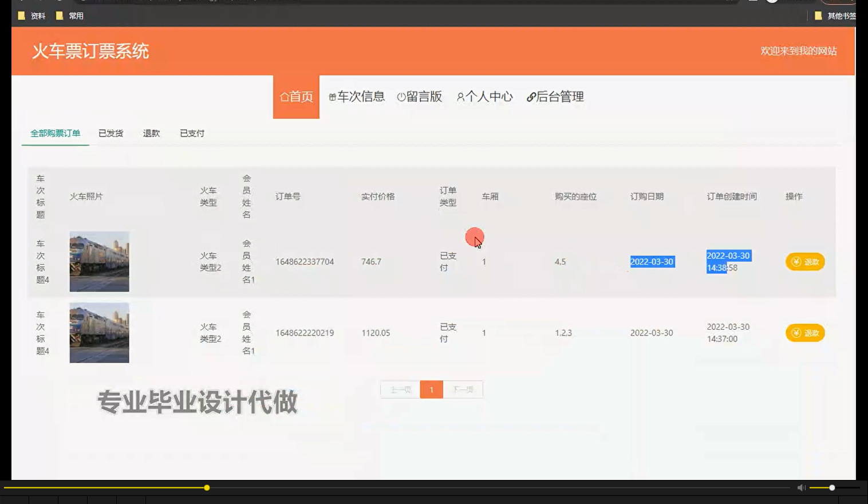Click the ¥ icon on first 退款 button
The height and width of the screenshot is (504, 868).
796,262
